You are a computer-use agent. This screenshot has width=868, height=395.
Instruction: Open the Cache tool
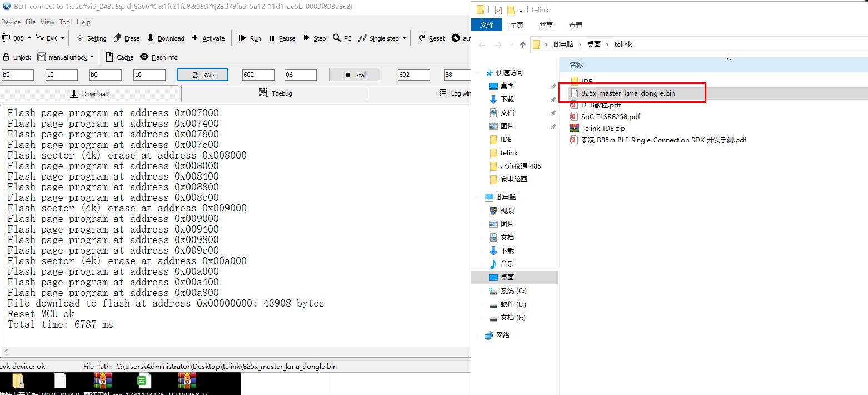click(x=119, y=57)
